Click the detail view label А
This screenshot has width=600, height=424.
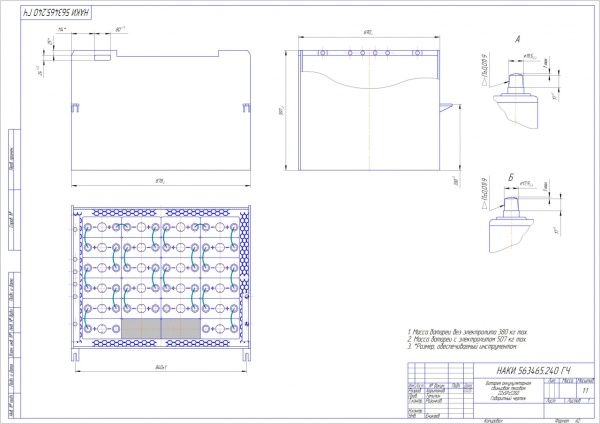[x=516, y=39]
